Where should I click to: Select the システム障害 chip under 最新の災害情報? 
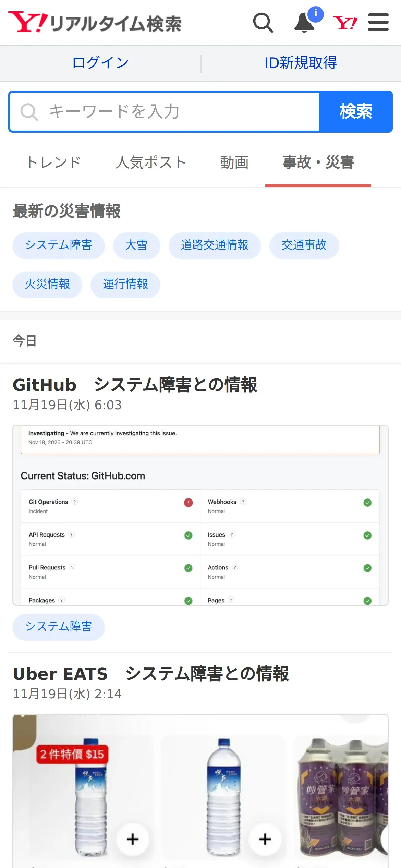[59, 245]
